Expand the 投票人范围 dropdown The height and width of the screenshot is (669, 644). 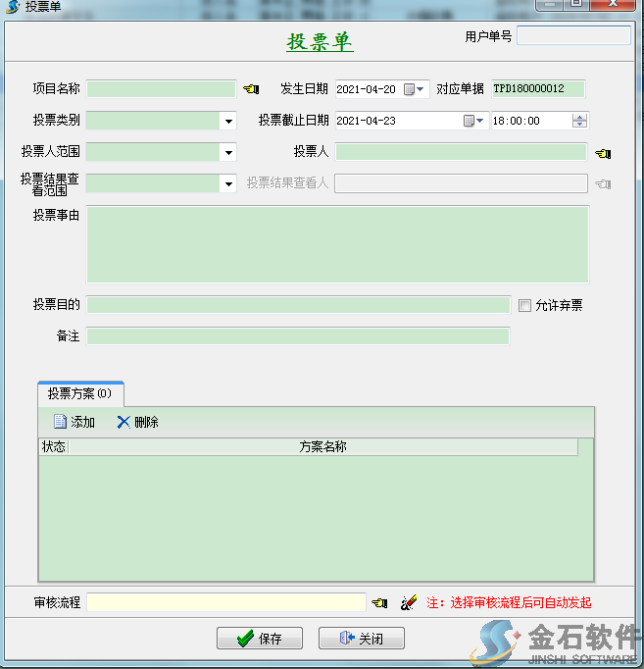[228, 152]
